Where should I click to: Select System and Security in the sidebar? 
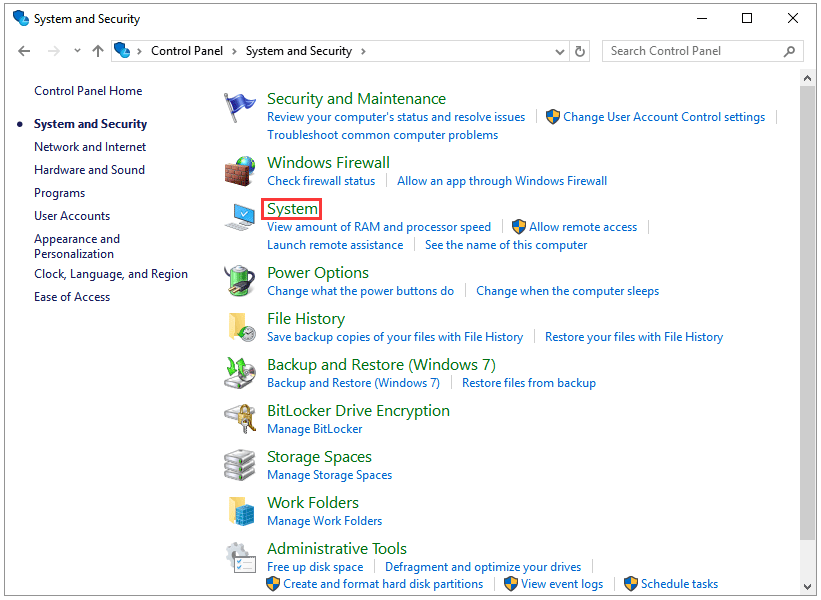91,124
